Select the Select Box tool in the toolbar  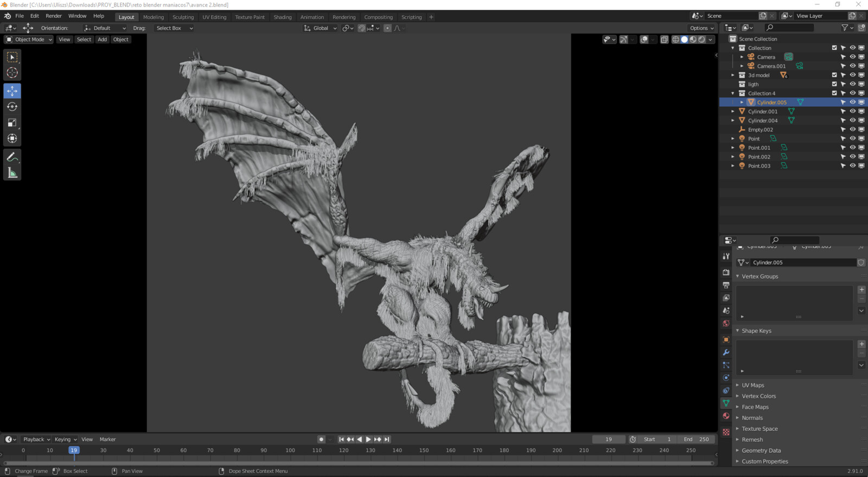click(12, 57)
